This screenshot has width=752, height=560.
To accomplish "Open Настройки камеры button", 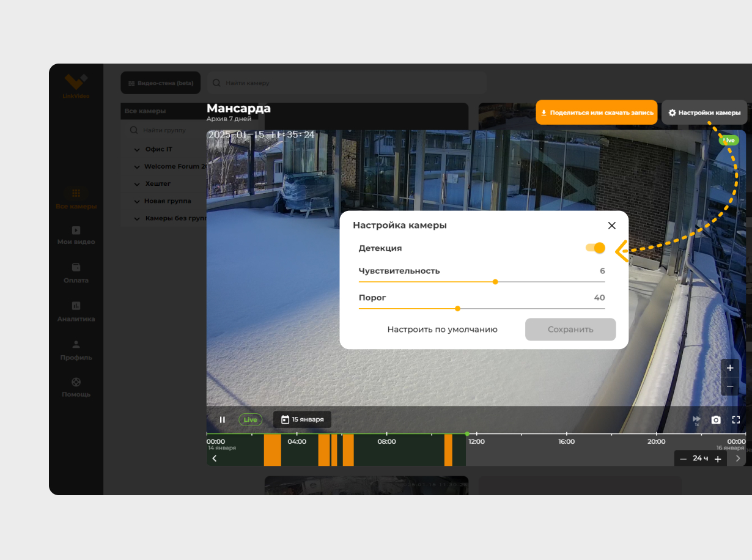I will click(704, 112).
